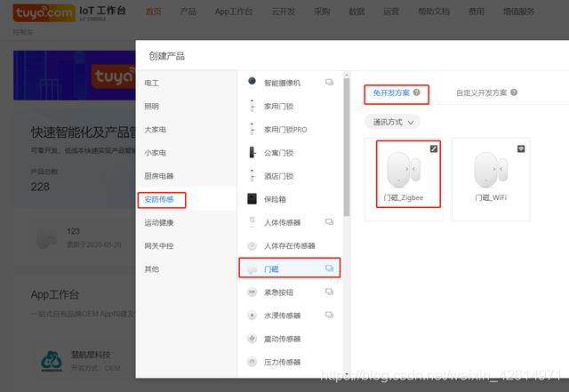Select the 门磁_Zigbee product card
569x392 pixels.
(x=404, y=180)
